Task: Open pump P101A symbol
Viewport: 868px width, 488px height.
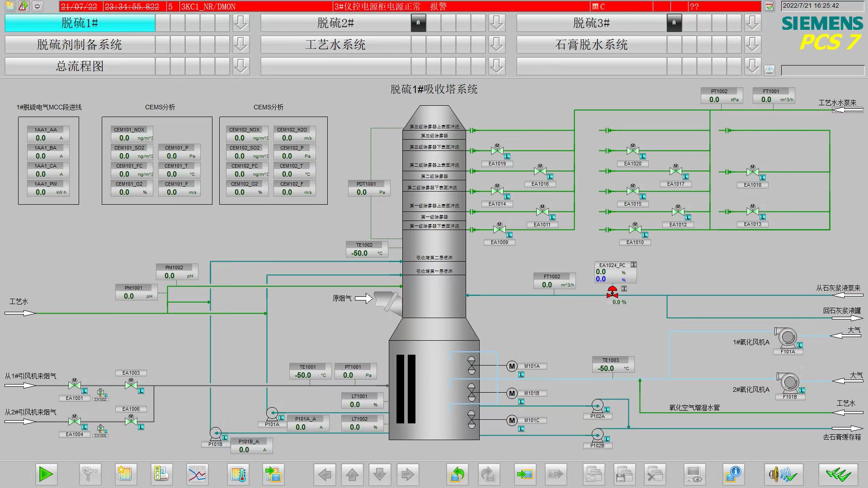Action: click(x=272, y=413)
